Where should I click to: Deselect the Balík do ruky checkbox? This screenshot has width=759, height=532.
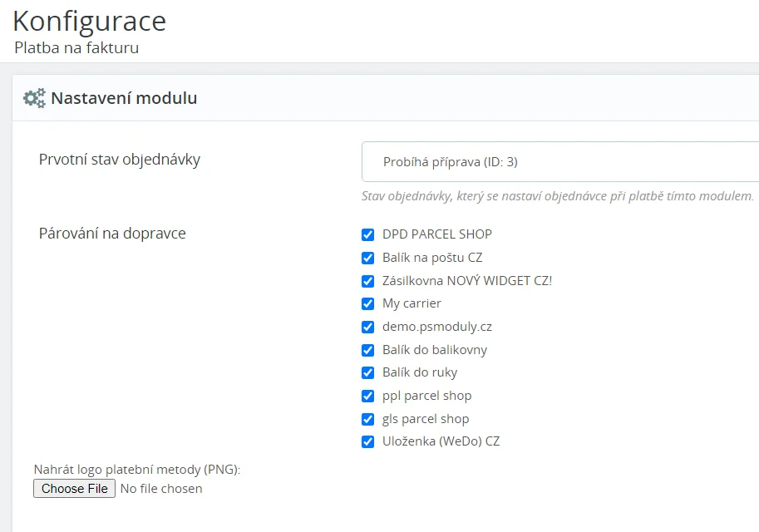point(367,372)
